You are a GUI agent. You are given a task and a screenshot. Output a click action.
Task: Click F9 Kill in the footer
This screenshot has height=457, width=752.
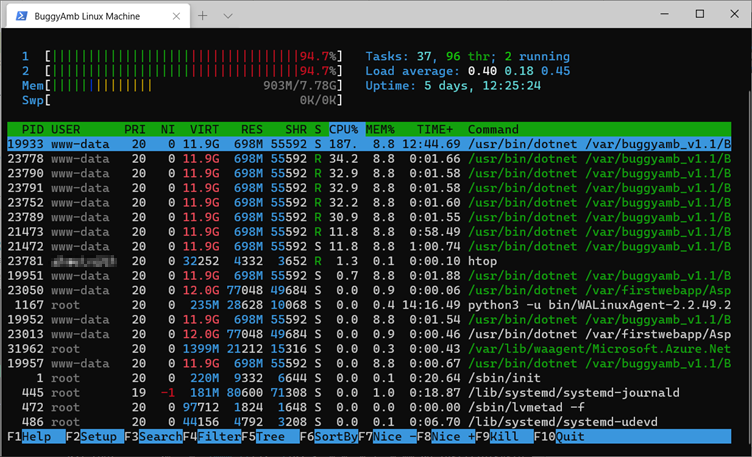tap(505, 436)
